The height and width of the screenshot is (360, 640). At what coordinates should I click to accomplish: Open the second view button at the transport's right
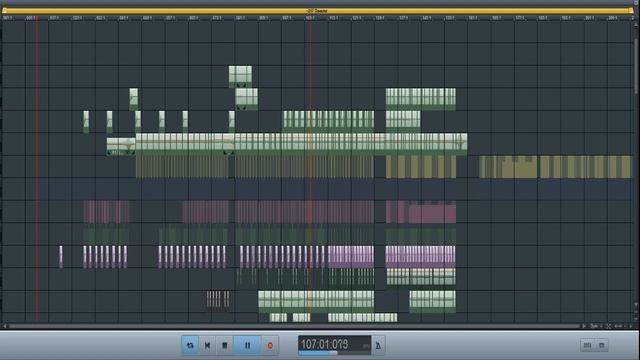(x=602, y=345)
